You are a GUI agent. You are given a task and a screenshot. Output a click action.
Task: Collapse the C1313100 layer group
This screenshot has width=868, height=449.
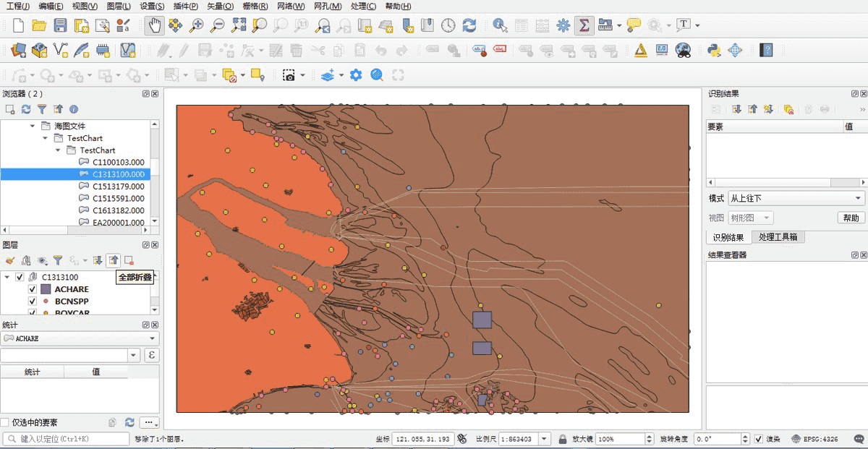point(7,277)
